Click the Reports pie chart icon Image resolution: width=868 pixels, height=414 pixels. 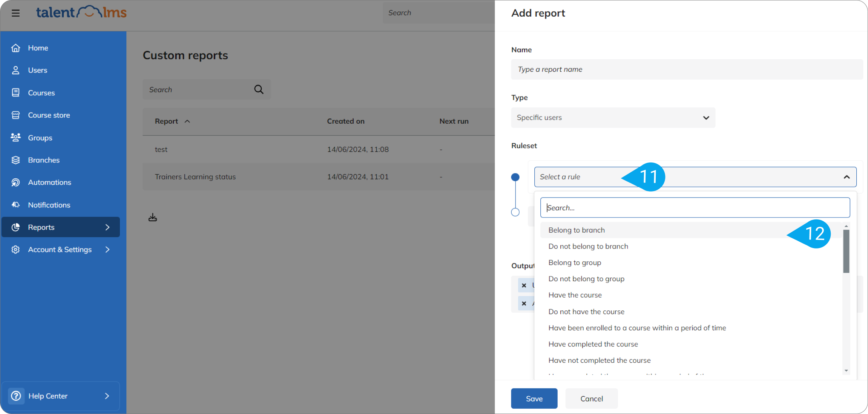tap(15, 227)
